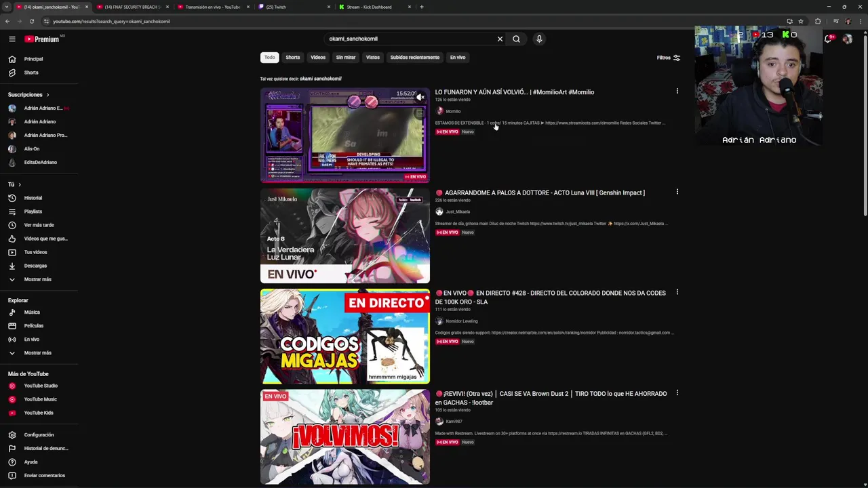The image size is (868, 488).
Task: Select the Sin mirar filter chip
Action: click(346, 58)
